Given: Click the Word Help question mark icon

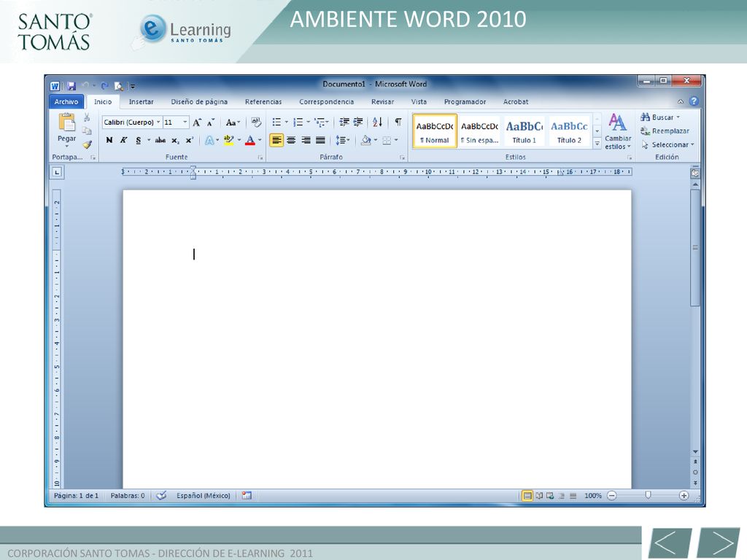Looking at the screenshot, I should point(694,101).
